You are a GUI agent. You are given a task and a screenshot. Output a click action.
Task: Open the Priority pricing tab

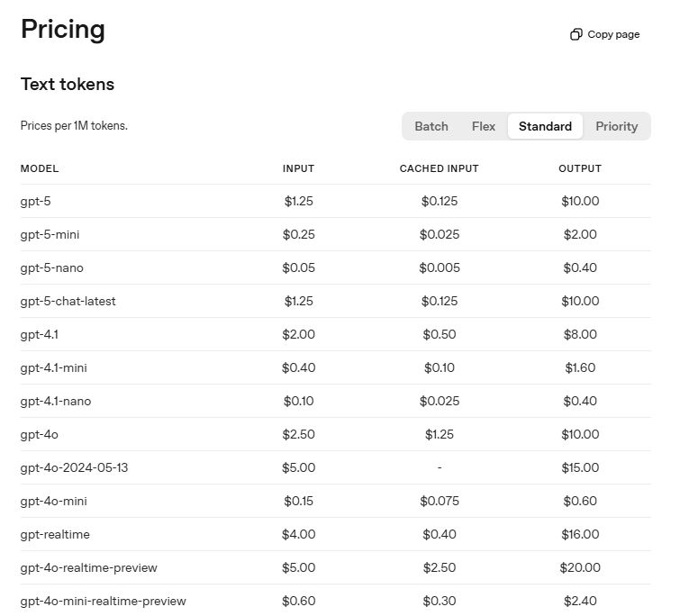616,126
